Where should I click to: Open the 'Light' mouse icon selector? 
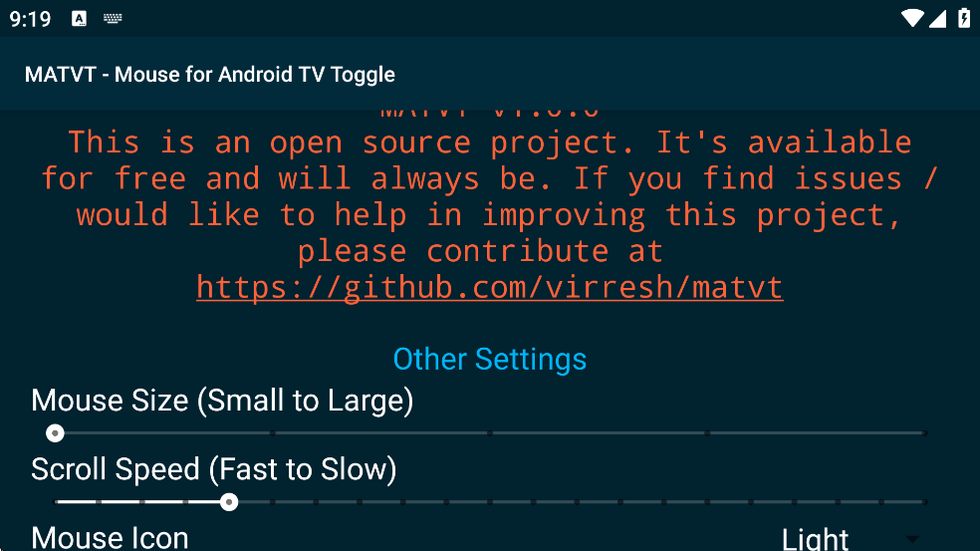[816, 539]
